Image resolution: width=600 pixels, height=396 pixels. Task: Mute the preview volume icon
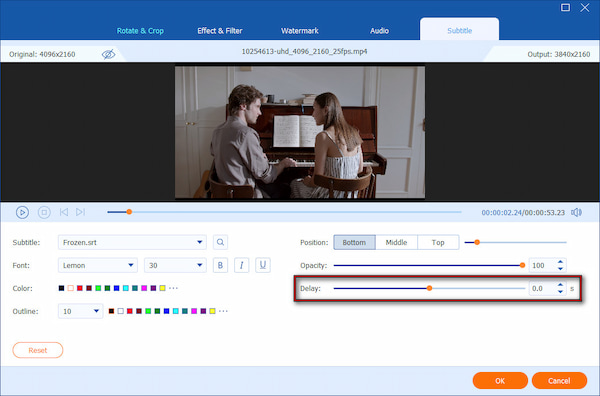pyautogui.click(x=576, y=212)
